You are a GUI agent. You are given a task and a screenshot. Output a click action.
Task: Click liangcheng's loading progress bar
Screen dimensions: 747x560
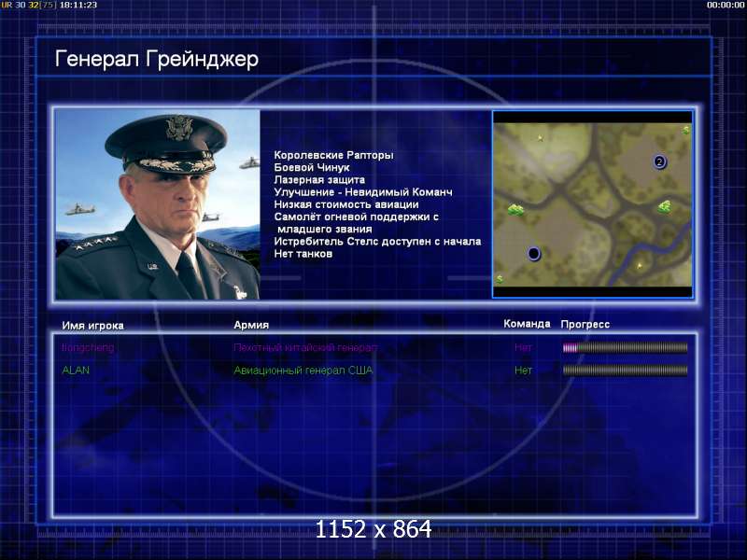tap(625, 347)
